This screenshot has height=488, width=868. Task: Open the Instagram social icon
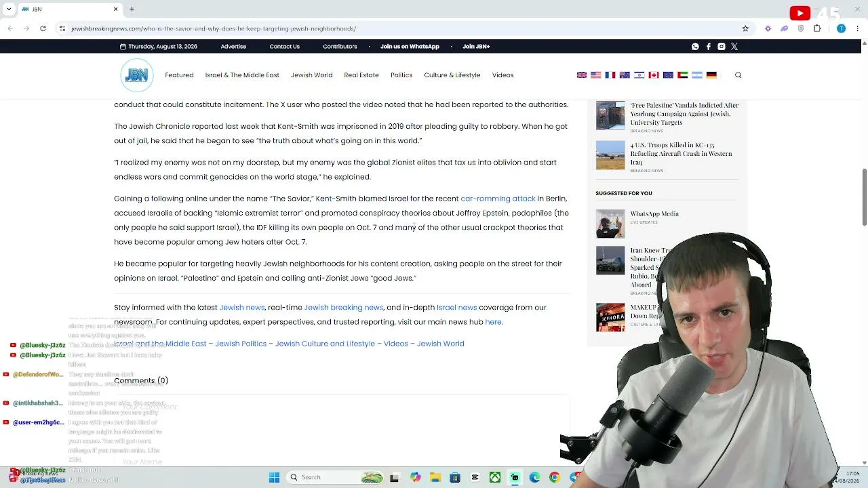pyautogui.click(x=722, y=47)
